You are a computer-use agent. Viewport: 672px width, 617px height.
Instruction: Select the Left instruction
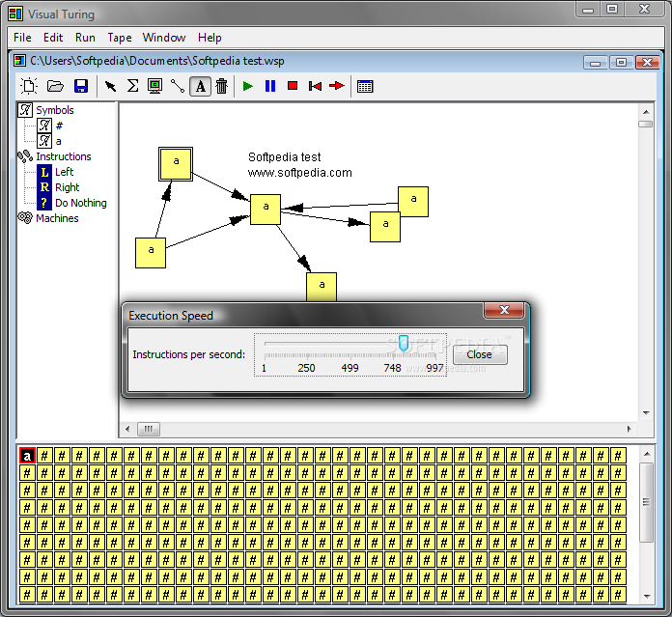click(x=65, y=172)
